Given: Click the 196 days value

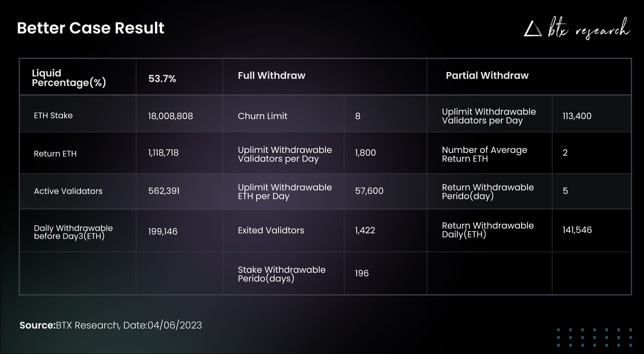Looking at the screenshot, I should tap(362, 273).
